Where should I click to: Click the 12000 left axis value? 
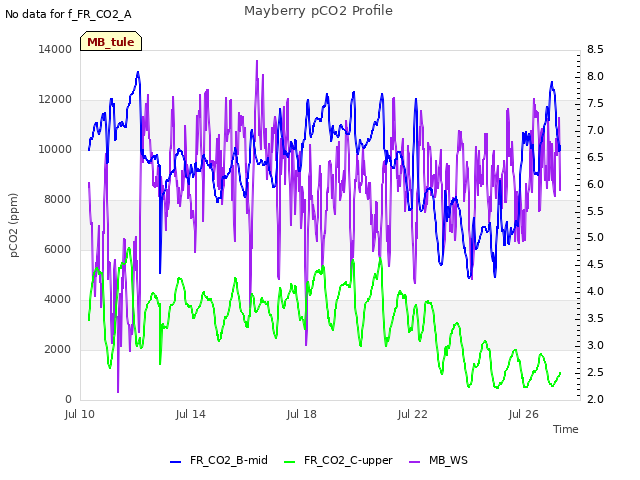[55, 100]
